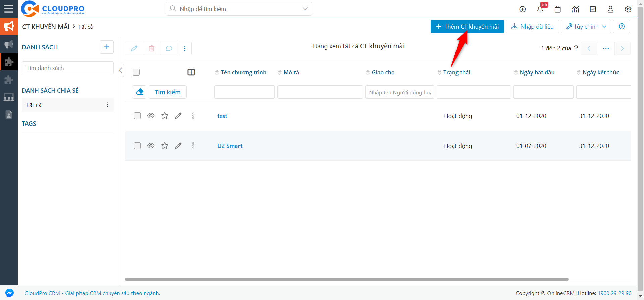This screenshot has width=644, height=300.
Task: Open the contact document sidebar icon
Action: (x=9, y=115)
